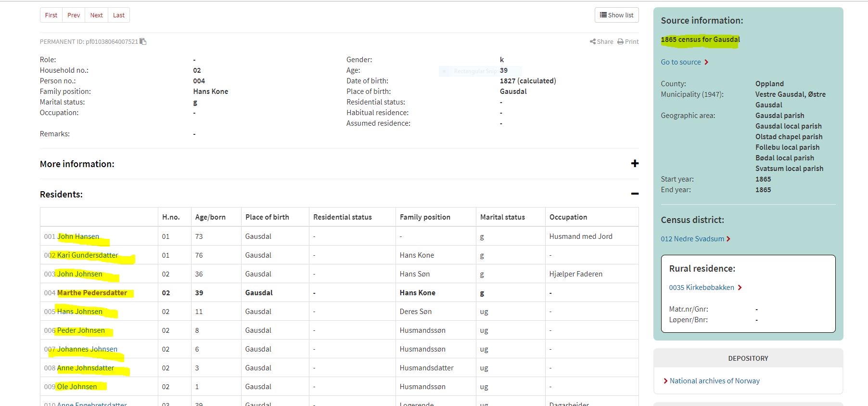Viewport: 868px width, 406px height.
Task: Open National archives of Norway link
Action: [x=715, y=381]
